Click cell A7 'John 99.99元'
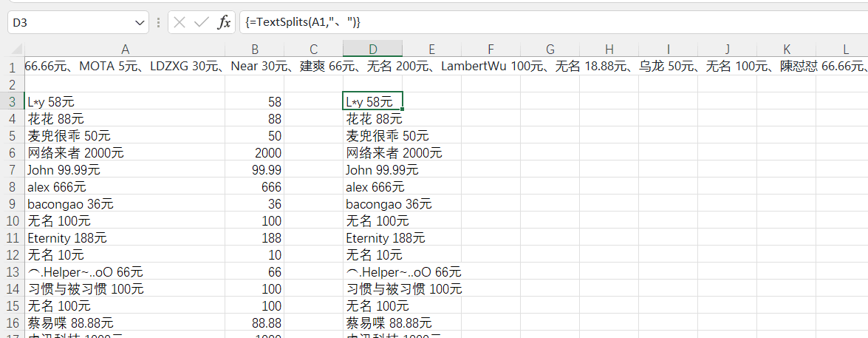This screenshot has width=868, height=338. coord(125,169)
